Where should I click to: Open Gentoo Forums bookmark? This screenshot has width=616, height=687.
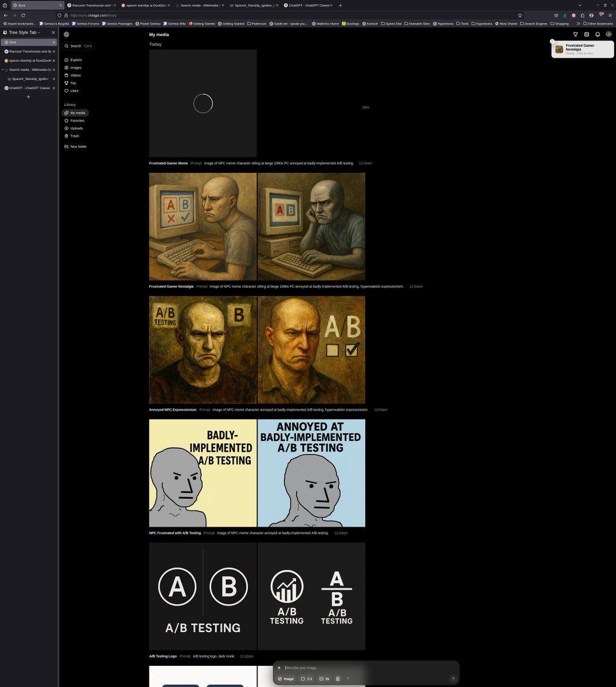tap(86, 23)
